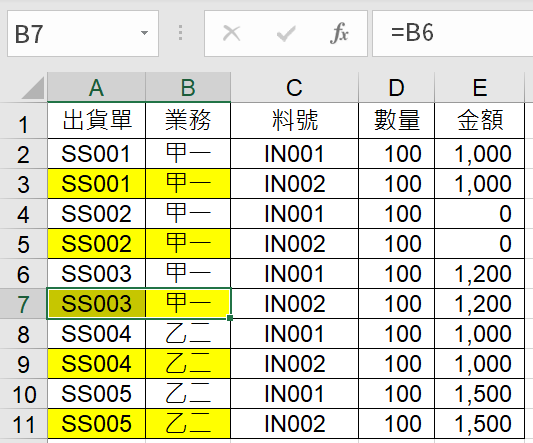
Task: Select row 5 header
Action: [23, 243]
